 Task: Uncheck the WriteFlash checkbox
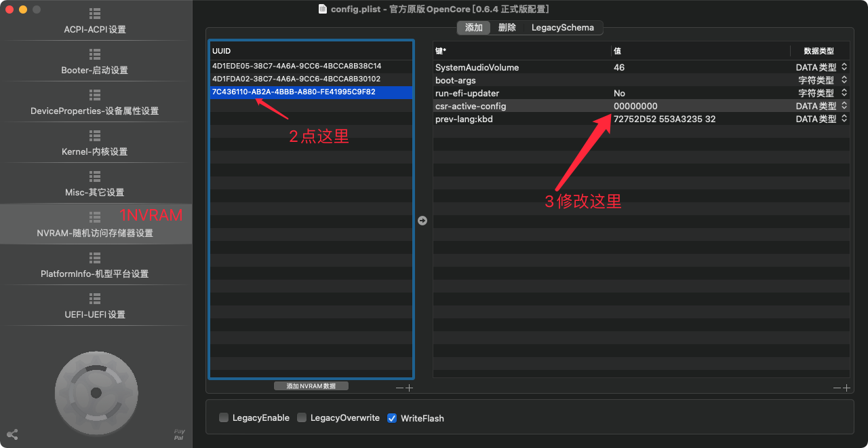pyautogui.click(x=392, y=418)
